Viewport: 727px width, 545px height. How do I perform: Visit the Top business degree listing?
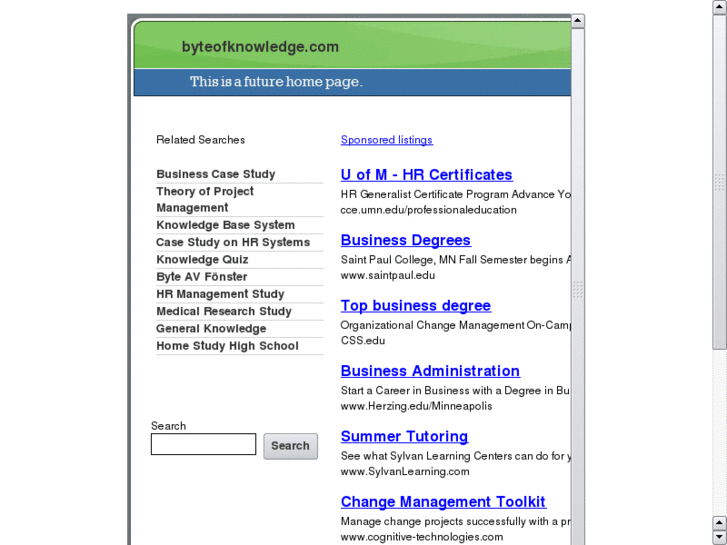pyautogui.click(x=416, y=306)
